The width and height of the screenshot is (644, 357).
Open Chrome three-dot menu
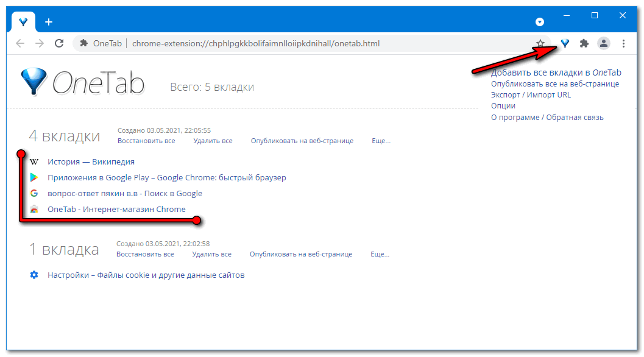(x=623, y=43)
